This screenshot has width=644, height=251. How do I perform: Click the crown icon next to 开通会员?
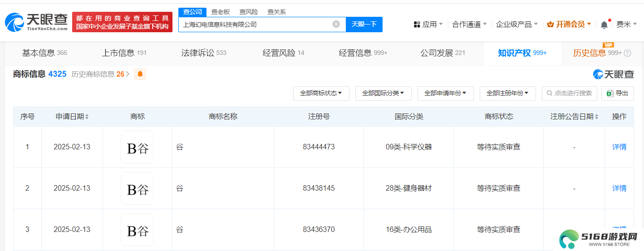click(551, 25)
